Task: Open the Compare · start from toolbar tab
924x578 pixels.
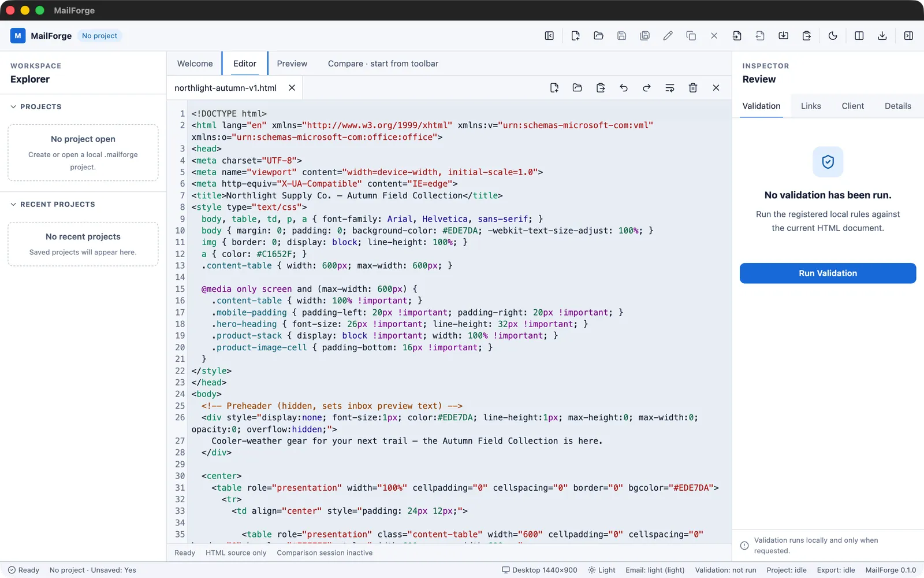Action: [383, 64]
